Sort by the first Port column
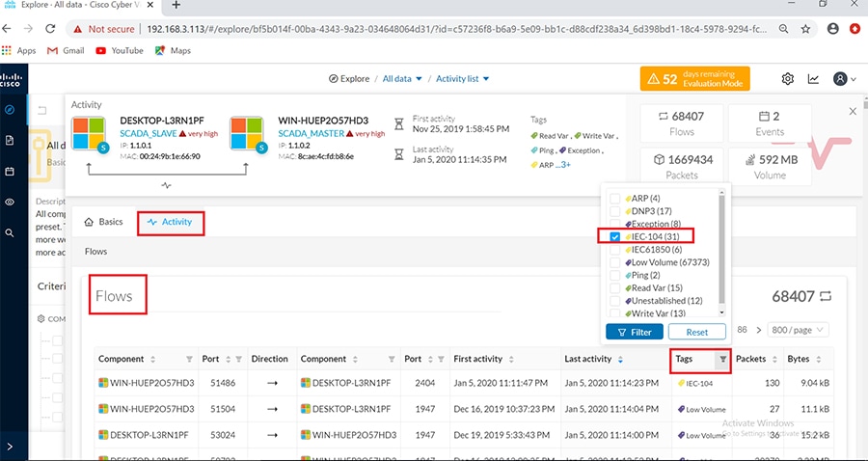 click(228, 359)
